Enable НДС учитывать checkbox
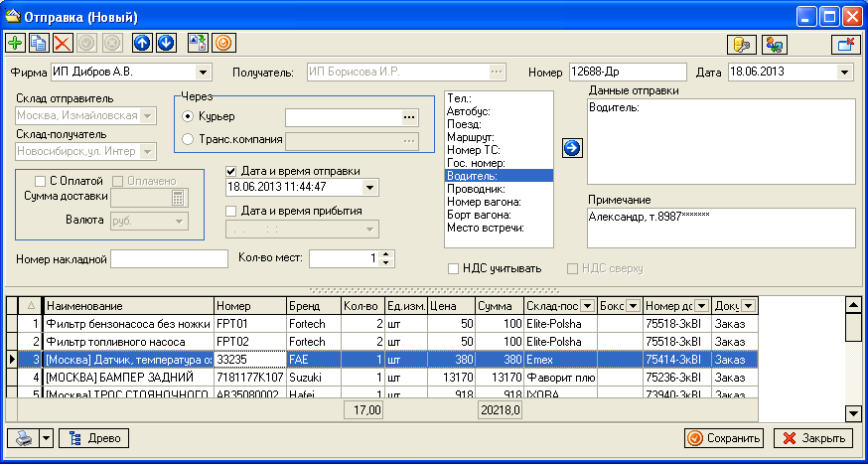 453,268
